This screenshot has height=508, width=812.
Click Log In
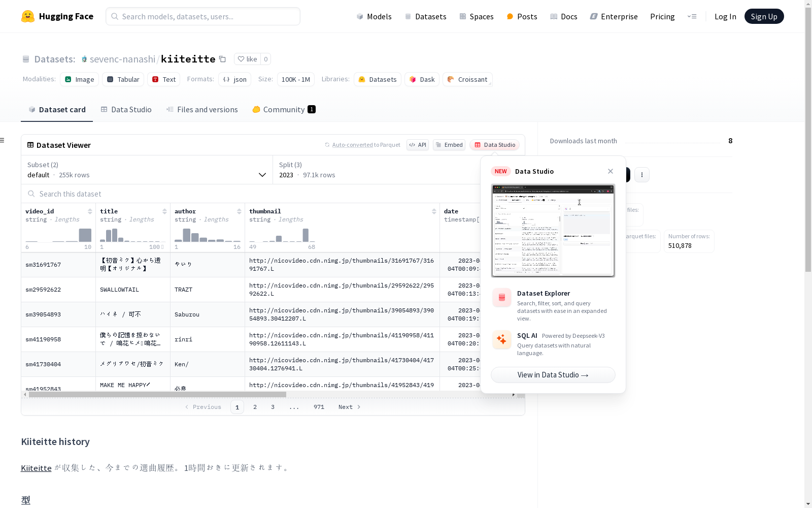(725, 16)
